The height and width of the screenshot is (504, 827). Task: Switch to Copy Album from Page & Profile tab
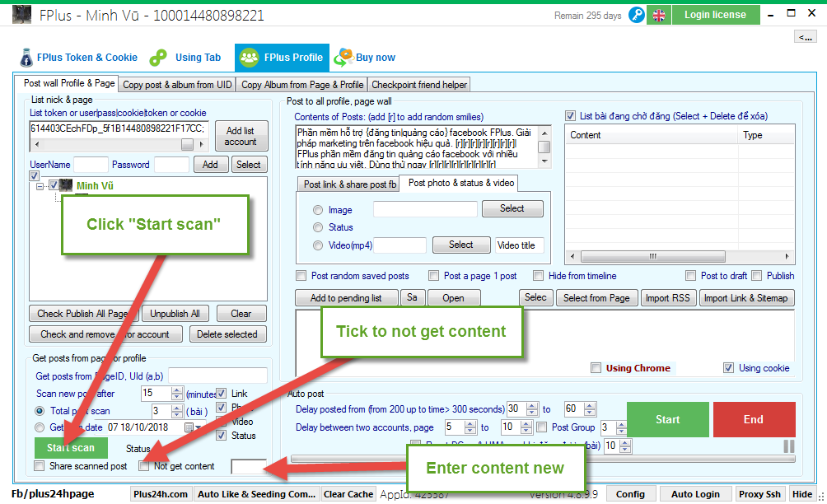(302, 85)
